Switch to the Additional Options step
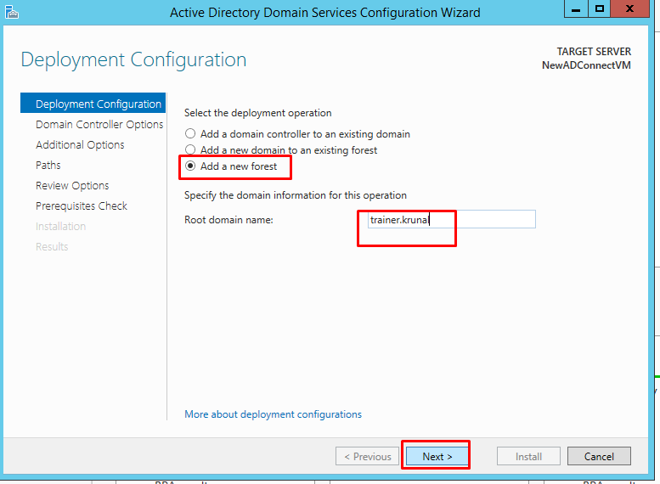This screenshot has width=660, height=484. click(80, 145)
